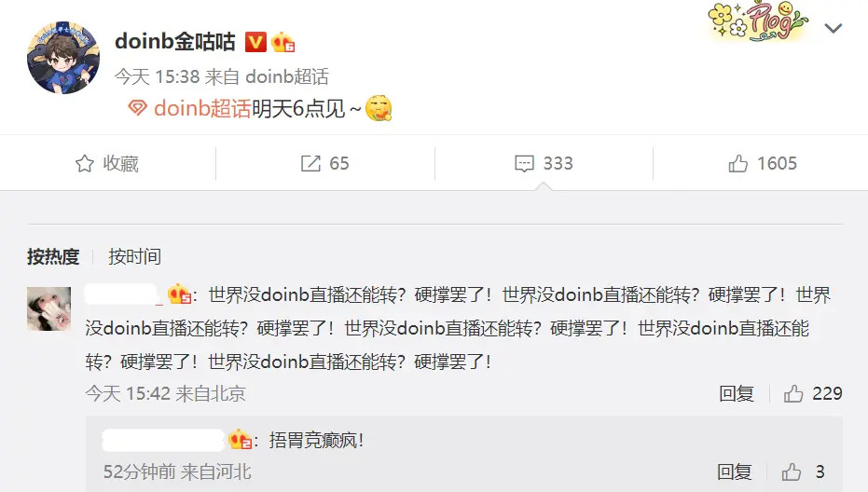Screen dimensions: 868x492
Task: Click the orange V verified badge
Action: (x=255, y=42)
